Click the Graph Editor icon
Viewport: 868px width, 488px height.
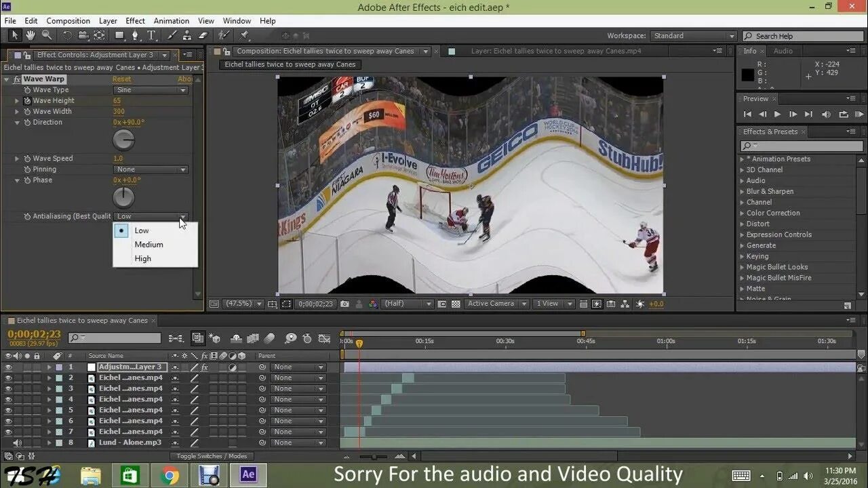pyautogui.click(x=325, y=338)
